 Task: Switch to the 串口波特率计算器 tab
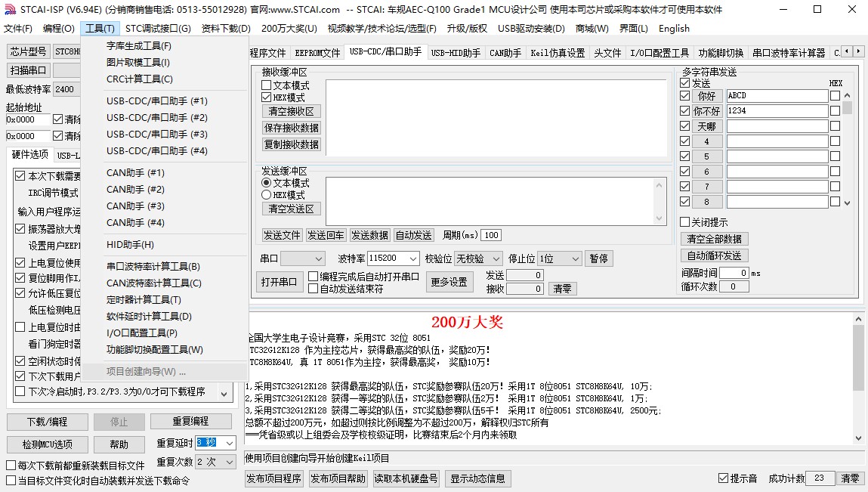pyautogui.click(x=788, y=53)
